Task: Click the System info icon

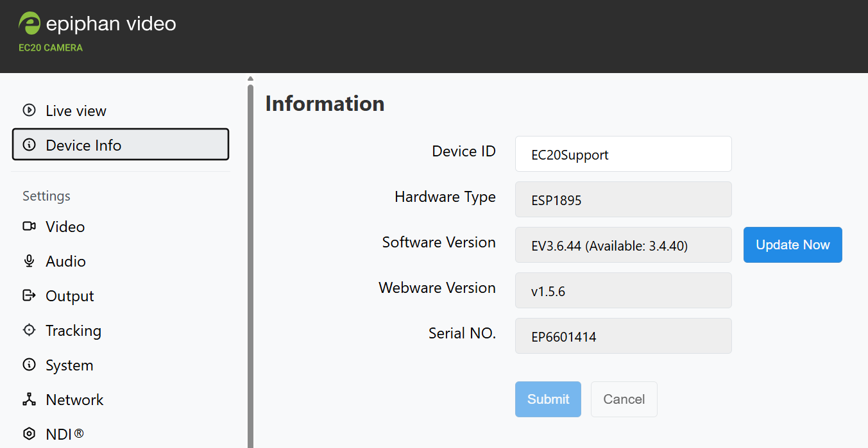Action: (29, 365)
